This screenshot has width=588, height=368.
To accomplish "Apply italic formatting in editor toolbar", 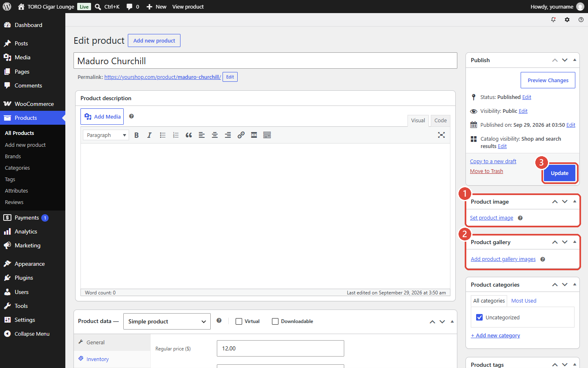I will pos(149,135).
